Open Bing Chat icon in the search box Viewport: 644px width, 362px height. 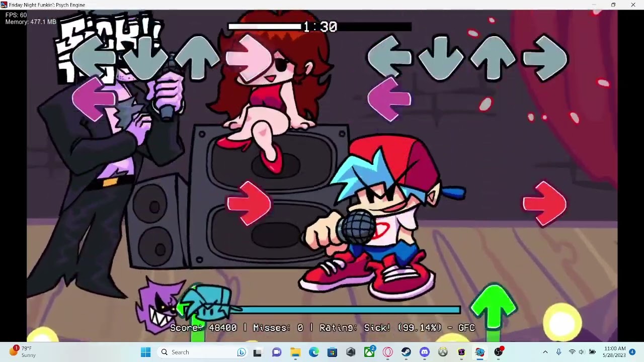tap(242, 352)
